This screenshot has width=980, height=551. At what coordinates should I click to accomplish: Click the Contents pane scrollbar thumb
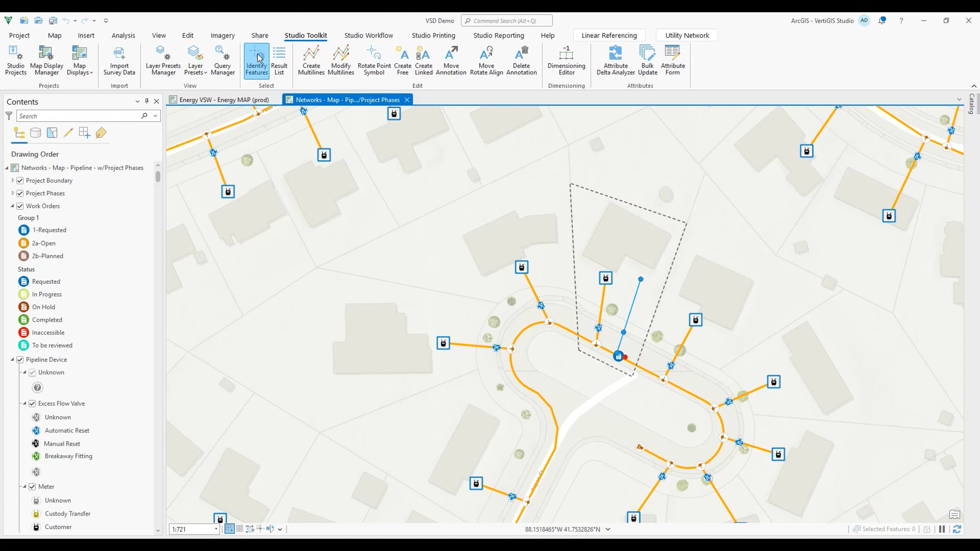pos(158,176)
